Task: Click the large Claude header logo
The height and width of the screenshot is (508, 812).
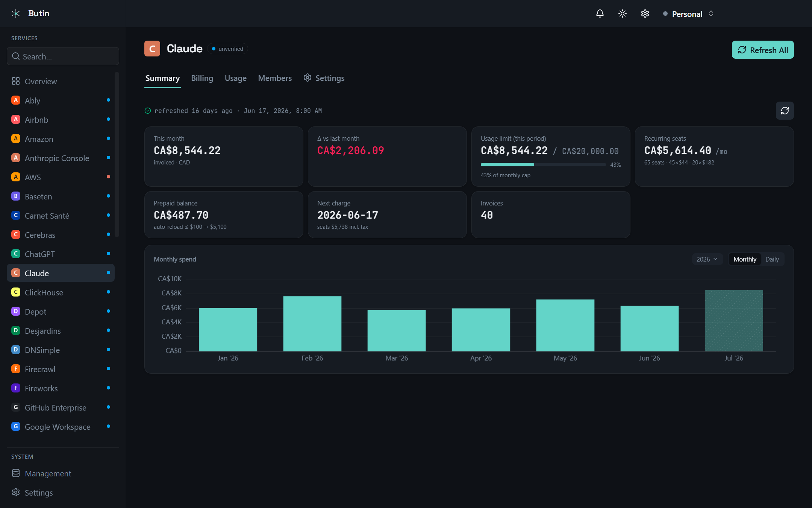Action: pyautogui.click(x=152, y=49)
